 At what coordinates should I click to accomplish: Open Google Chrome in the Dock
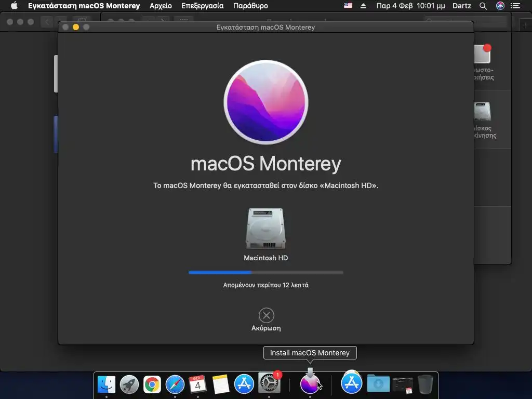tap(152, 384)
